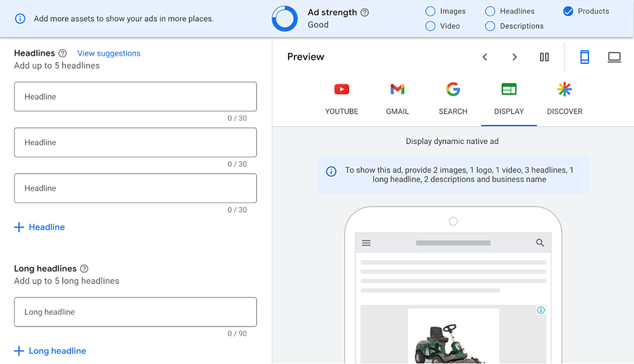634x364 pixels.
Task: Switch preview to desktop laptop view
Action: tap(614, 57)
